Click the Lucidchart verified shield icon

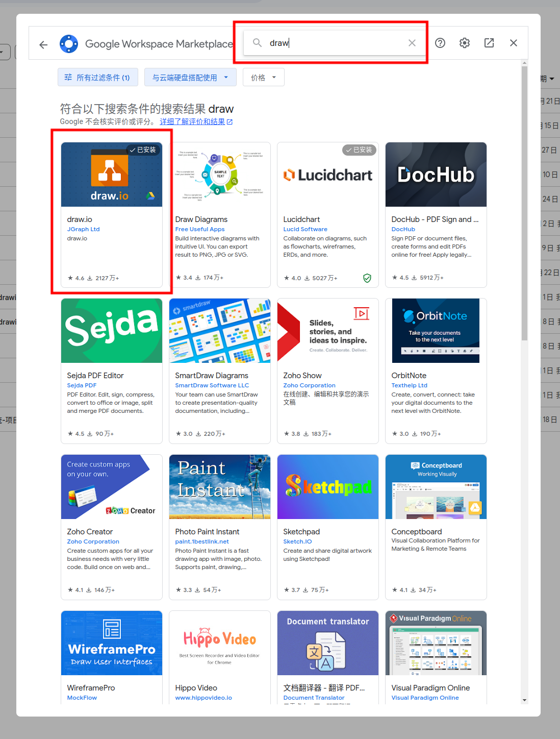[x=367, y=278]
